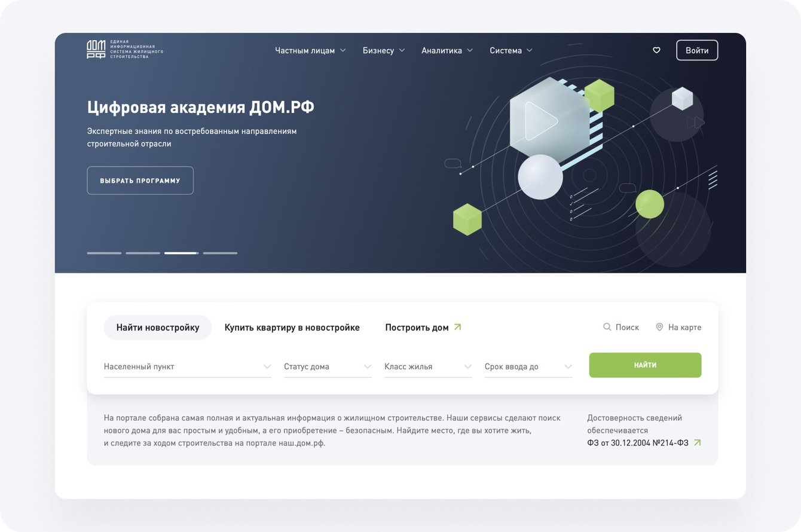Open favorites via the heart icon
Screen dimensions: 801x532
click(656, 50)
